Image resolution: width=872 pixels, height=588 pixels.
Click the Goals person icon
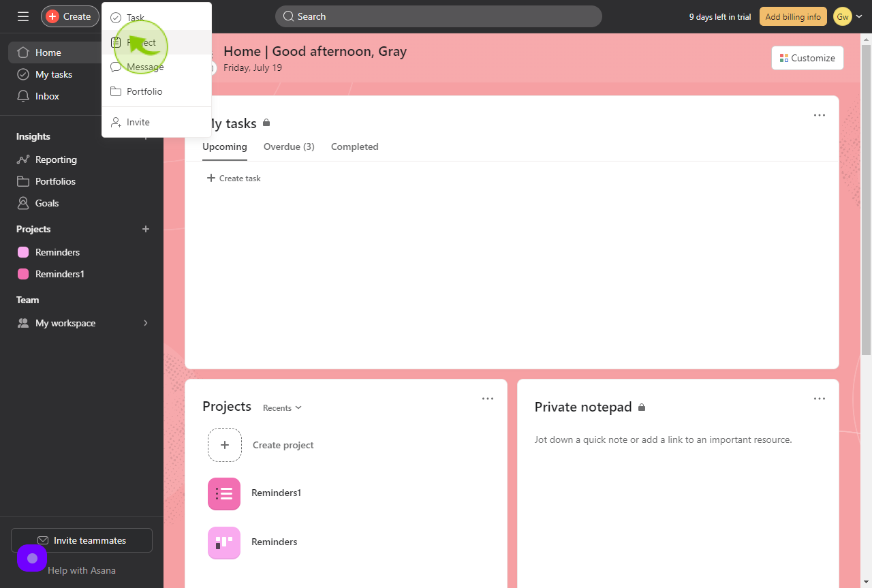pyautogui.click(x=23, y=203)
